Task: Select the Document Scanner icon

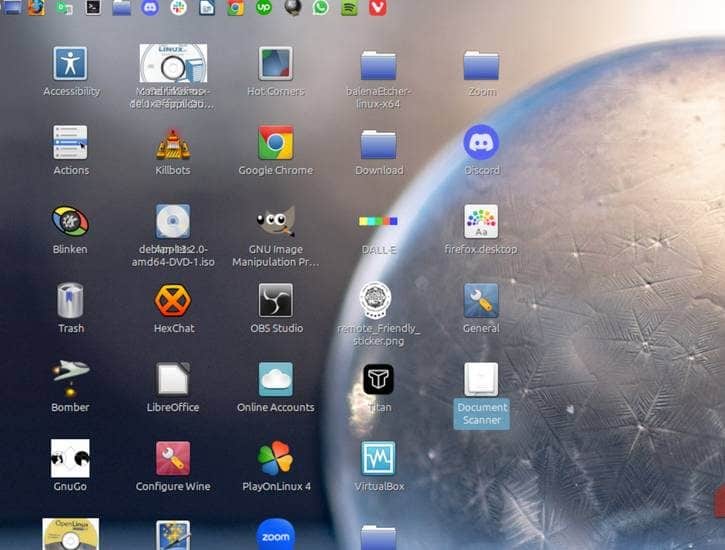Action: click(x=481, y=379)
